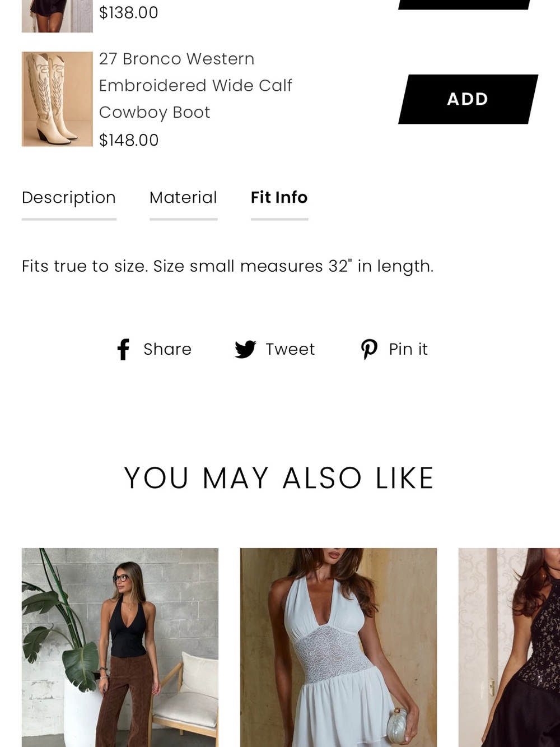This screenshot has width=560, height=747.
Task: Click the partially visible top ADD button
Action: [464, 4]
